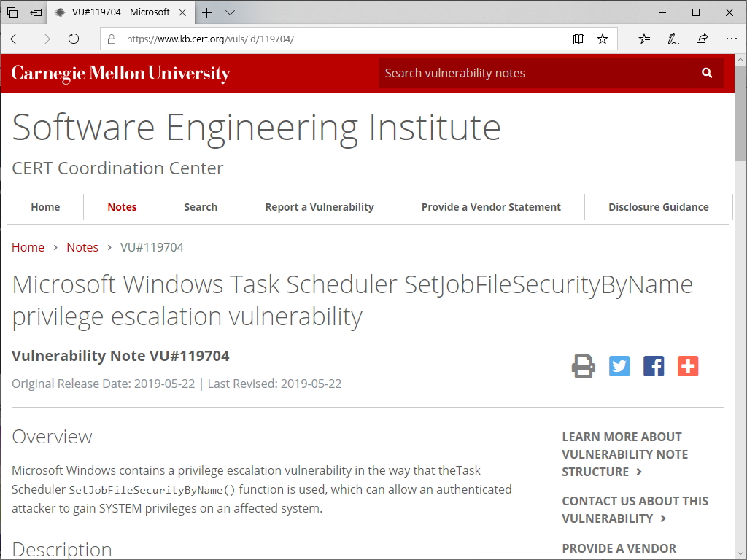
Task: Open the Disclosure Guidance menu item
Action: point(659,207)
